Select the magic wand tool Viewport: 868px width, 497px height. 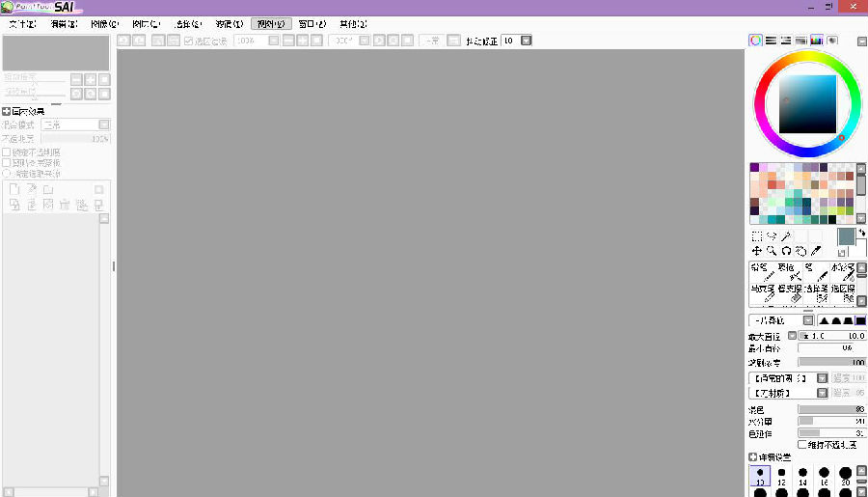click(786, 236)
